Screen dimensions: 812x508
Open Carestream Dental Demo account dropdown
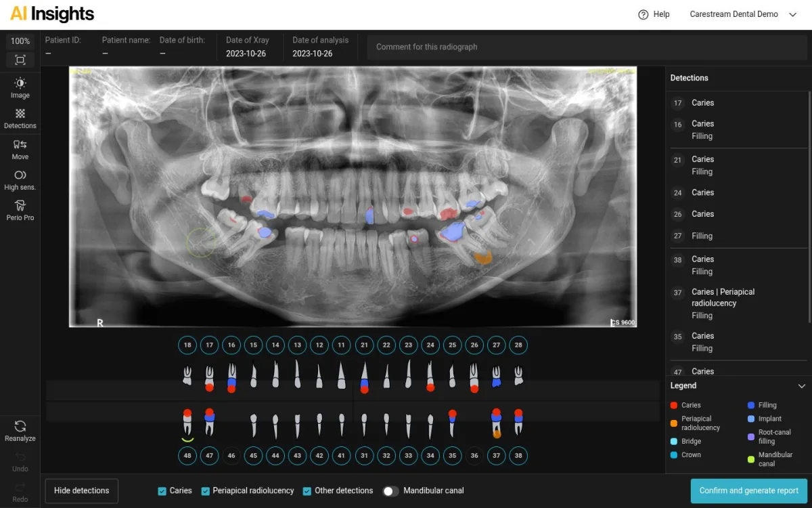744,14
